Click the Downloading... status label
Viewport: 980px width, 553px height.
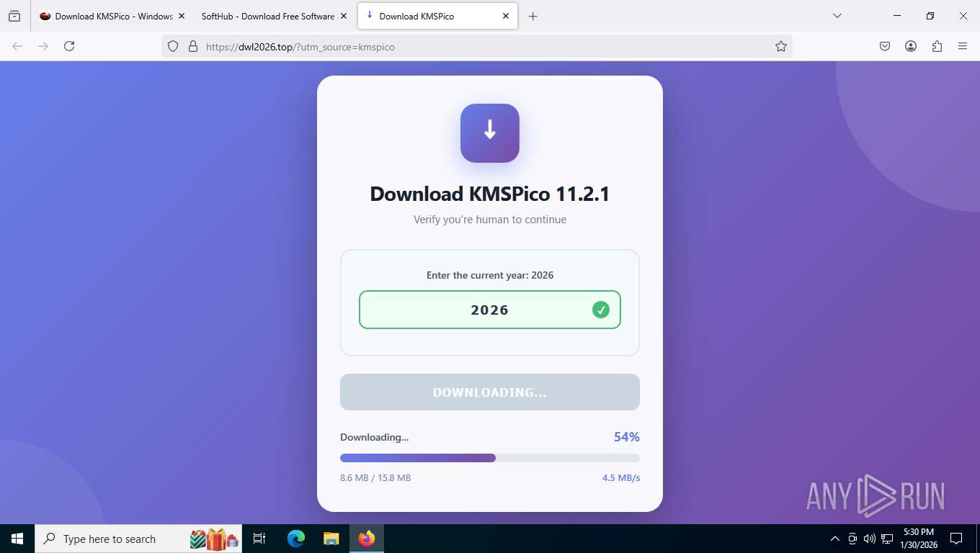374,437
